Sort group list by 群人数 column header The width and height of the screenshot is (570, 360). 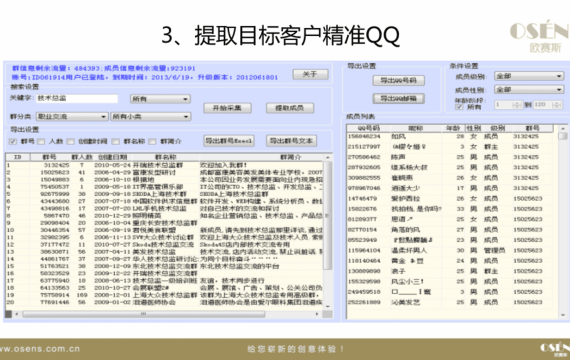click(81, 157)
